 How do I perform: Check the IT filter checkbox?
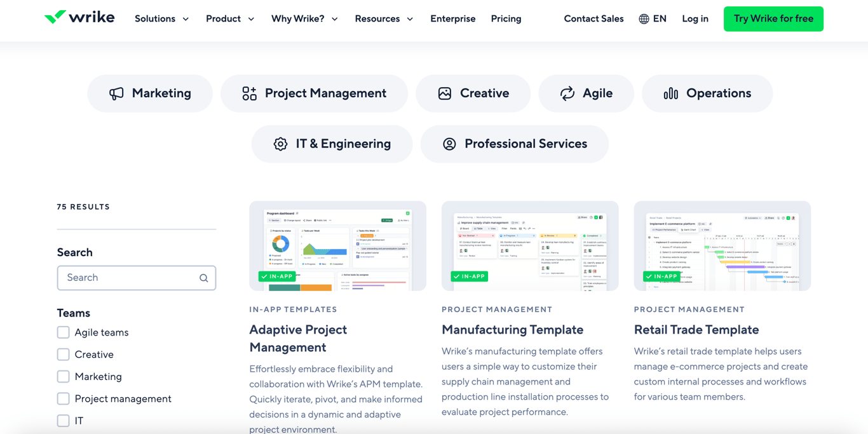63,421
